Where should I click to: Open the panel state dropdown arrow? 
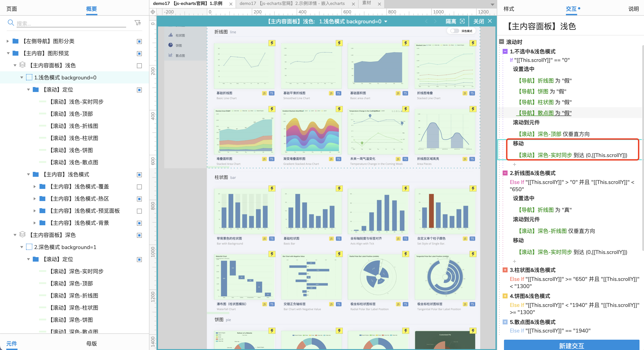point(386,22)
